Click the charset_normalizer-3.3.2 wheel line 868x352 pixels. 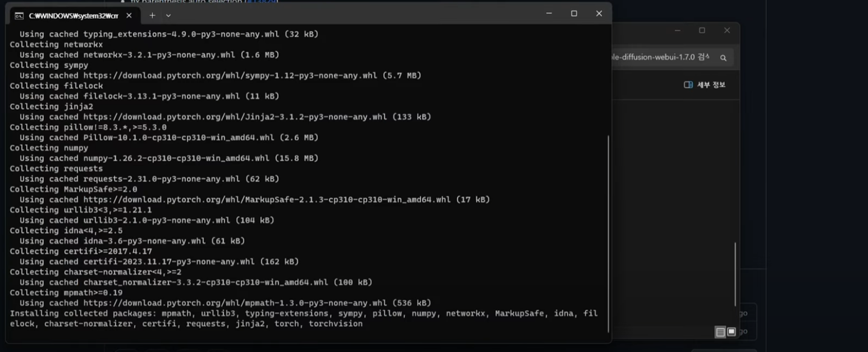tap(196, 282)
